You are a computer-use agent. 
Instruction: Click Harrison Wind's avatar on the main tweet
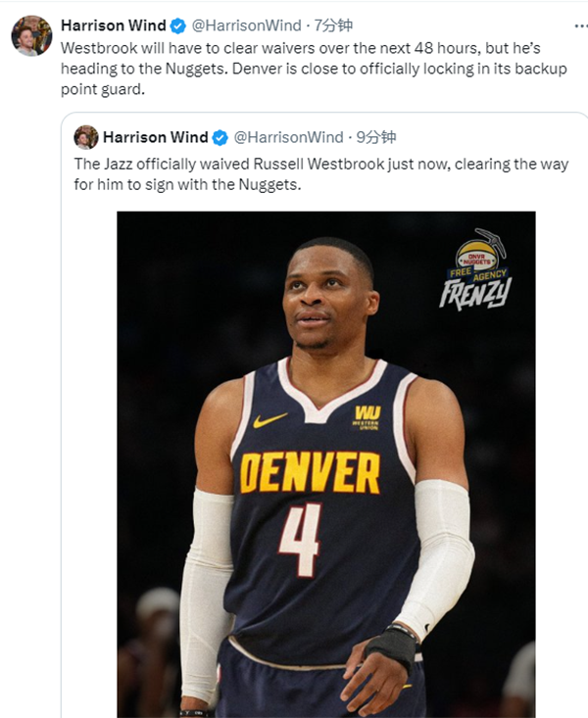point(31,35)
